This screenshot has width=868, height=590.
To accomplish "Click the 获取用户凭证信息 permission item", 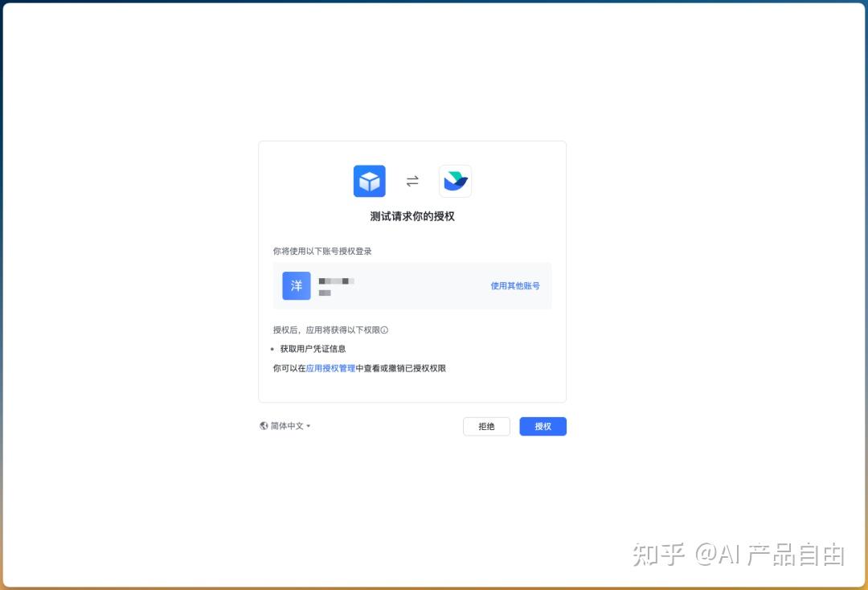I will coord(313,349).
